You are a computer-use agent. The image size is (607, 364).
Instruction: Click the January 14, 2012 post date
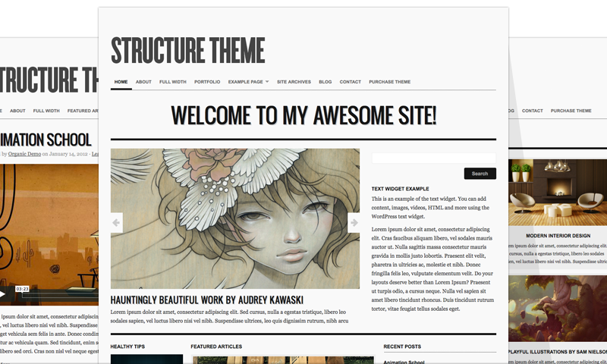68,154
